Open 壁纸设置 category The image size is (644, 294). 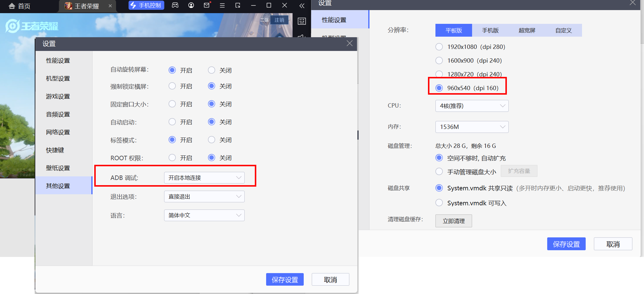coord(58,168)
